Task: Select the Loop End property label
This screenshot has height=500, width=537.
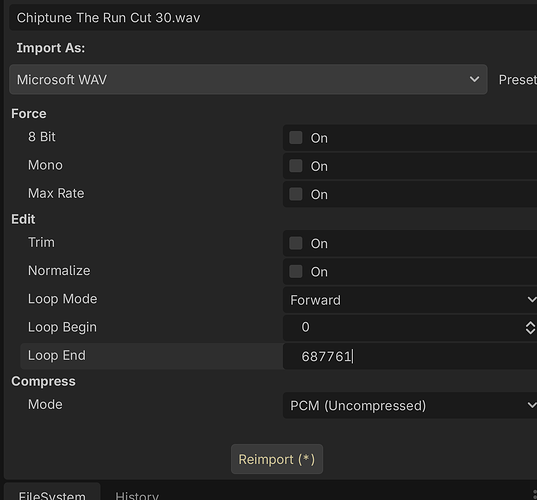Action: coord(57,355)
